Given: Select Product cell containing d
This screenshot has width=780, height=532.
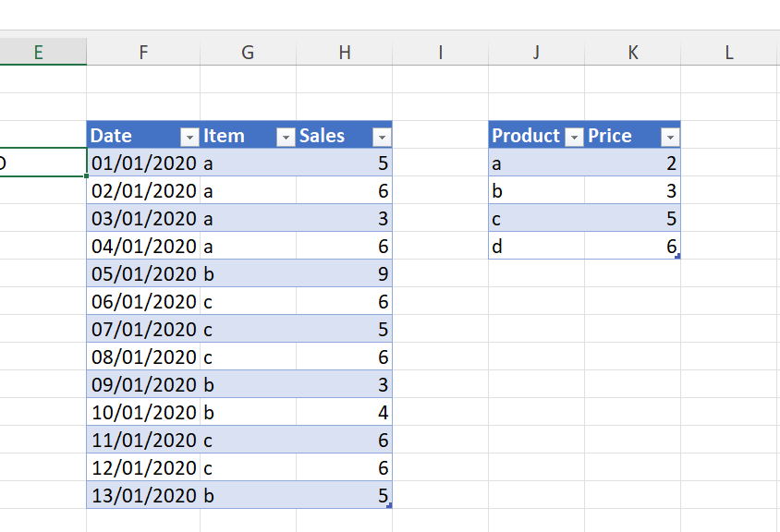Looking at the screenshot, I should (x=536, y=247).
